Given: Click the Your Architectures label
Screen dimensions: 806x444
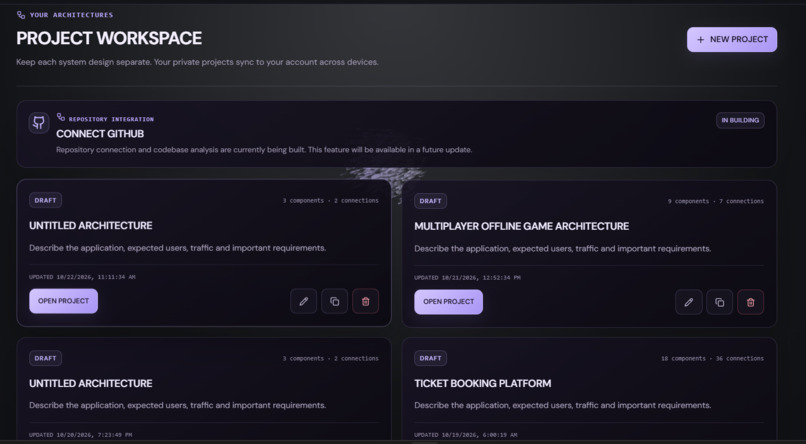Looking at the screenshot, I should tap(71, 15).
